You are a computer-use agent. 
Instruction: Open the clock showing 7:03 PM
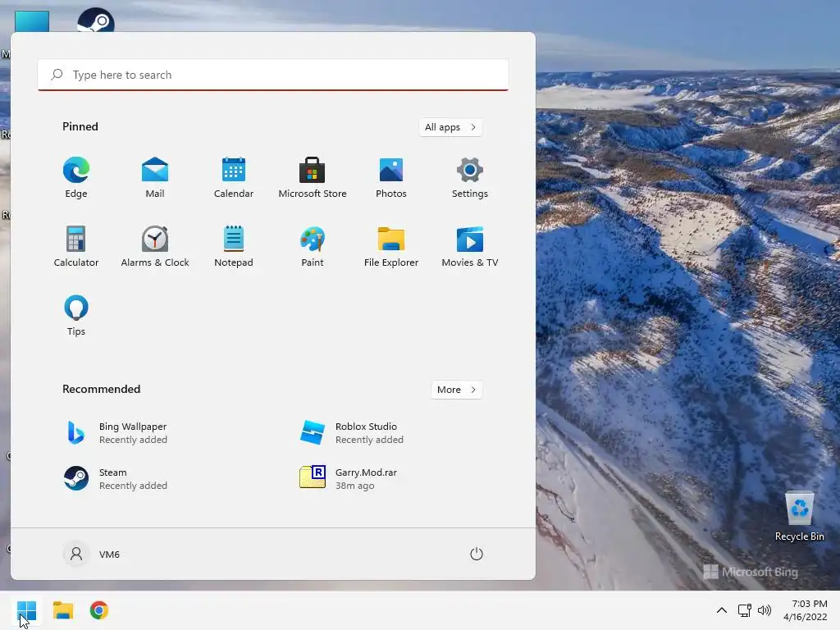click(806, 610)
